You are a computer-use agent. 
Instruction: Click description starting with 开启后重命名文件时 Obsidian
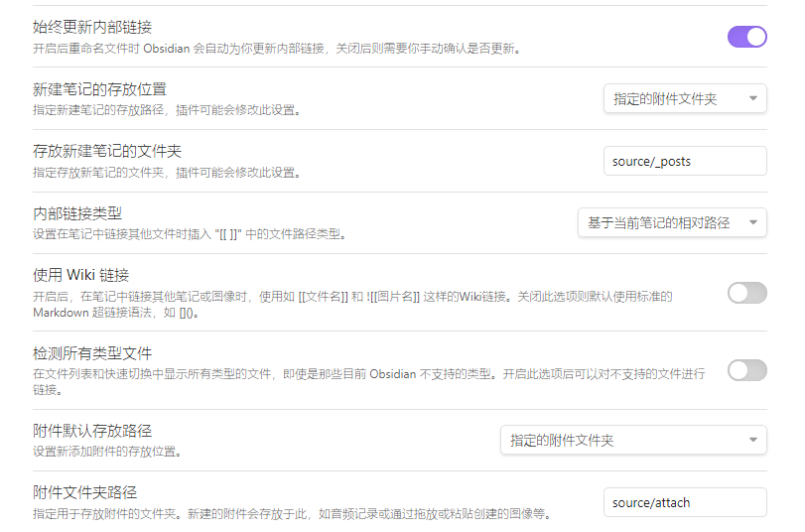coord(278,49)
